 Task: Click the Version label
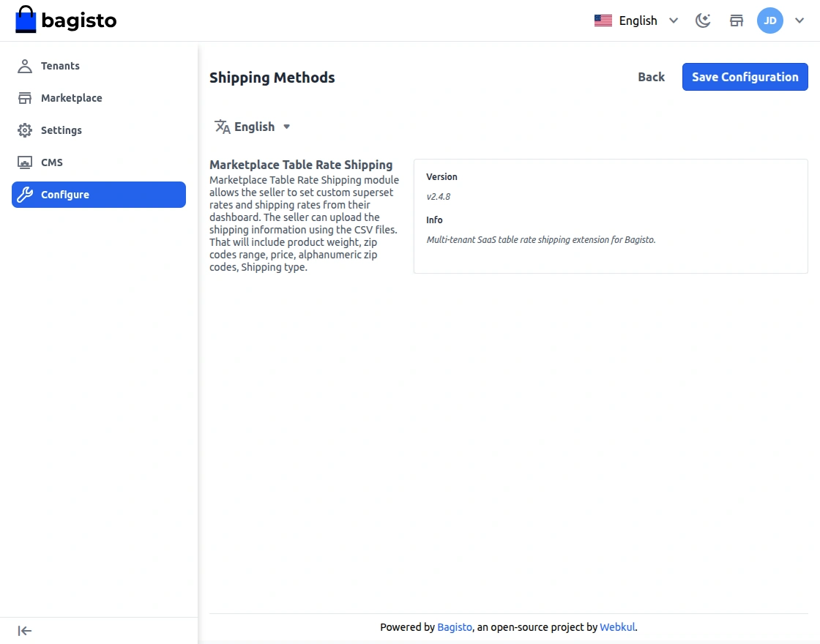[441, 176]
